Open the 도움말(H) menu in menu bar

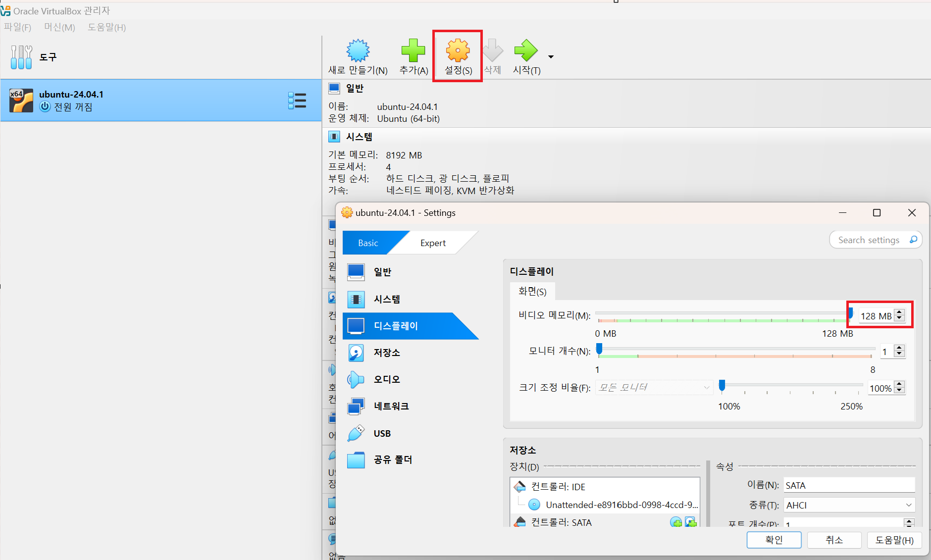pyautogui.click(x=106, y=27)
